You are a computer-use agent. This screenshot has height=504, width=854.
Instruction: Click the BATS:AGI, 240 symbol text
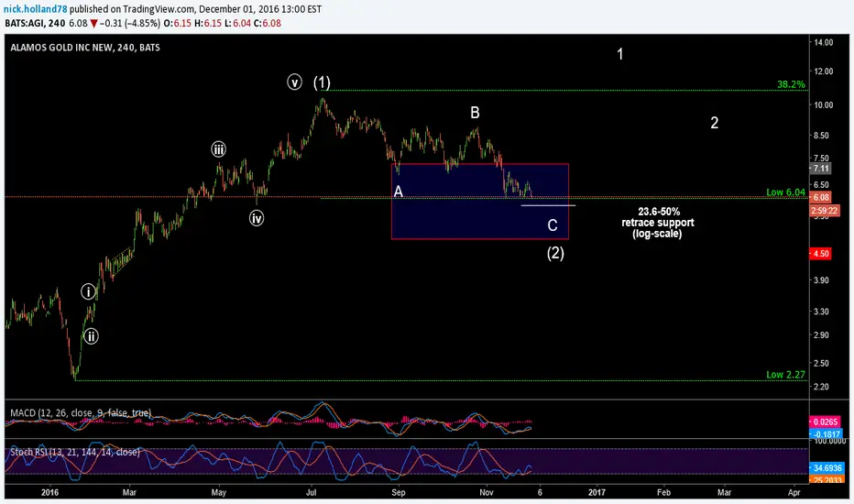[35, 24]
